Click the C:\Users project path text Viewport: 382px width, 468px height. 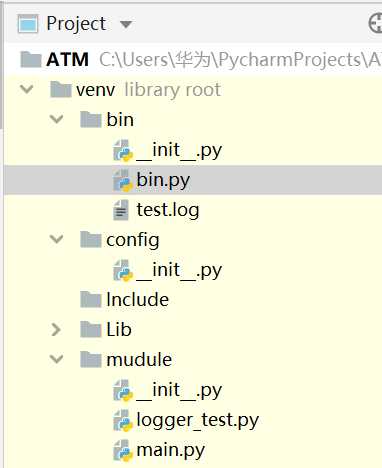click(x=240, y=60)
